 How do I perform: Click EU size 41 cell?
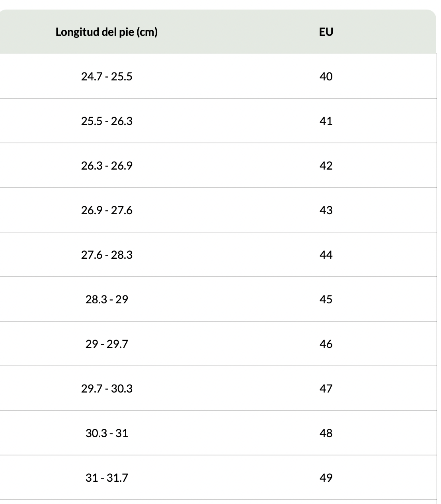[326, 121]
